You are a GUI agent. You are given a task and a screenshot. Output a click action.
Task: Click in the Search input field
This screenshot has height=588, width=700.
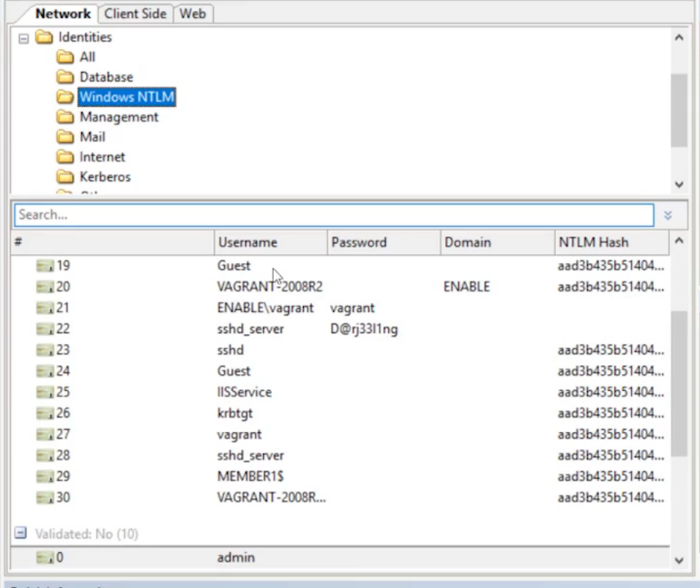tap(333, 215)
